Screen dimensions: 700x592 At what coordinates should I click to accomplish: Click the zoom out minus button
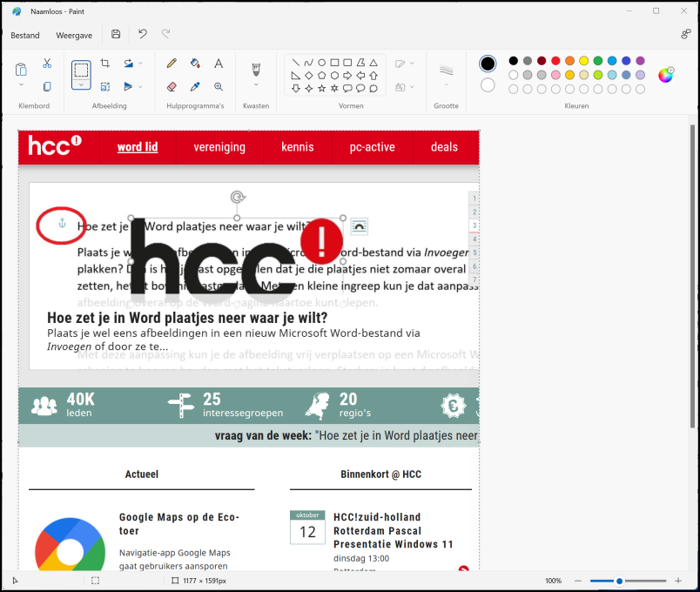click(578, 581)
